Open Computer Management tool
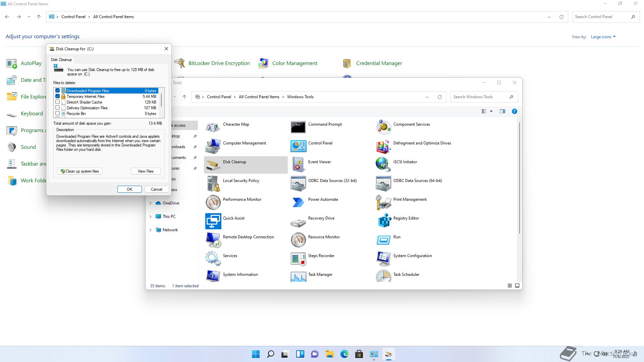 tap(213, 146)
